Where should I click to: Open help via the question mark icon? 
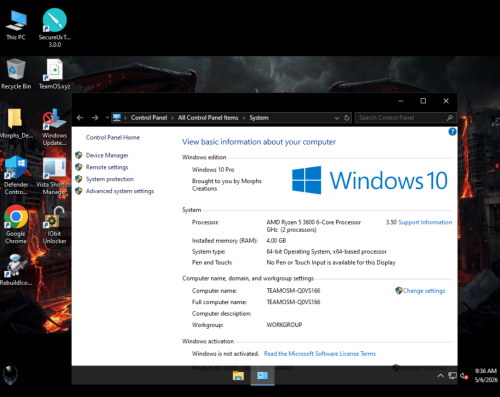452,132
